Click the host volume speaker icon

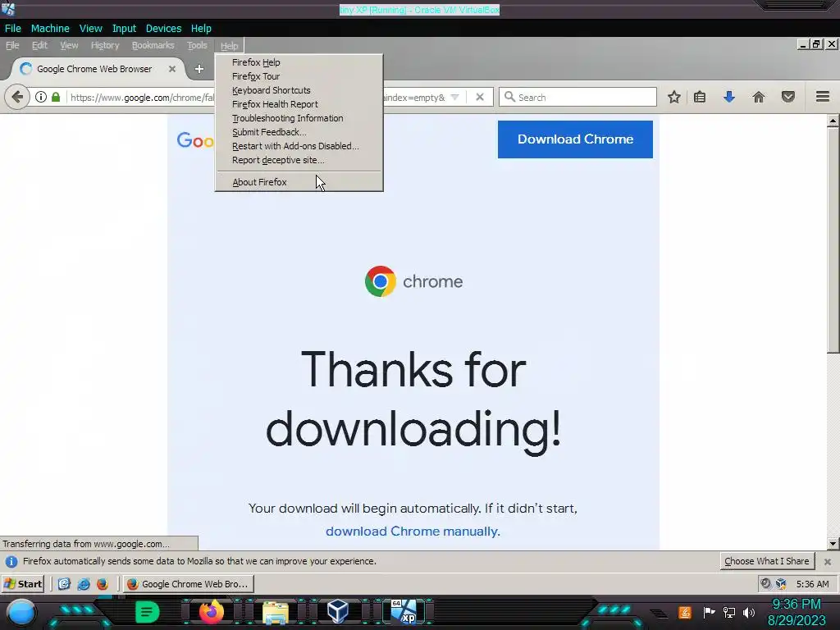tap(749, 612)
